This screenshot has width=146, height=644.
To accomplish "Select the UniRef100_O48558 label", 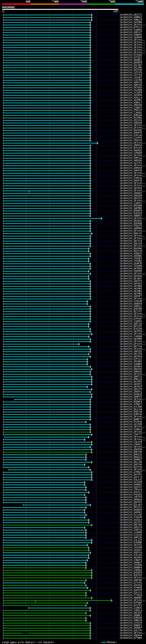I will click(x=131, y=271).
